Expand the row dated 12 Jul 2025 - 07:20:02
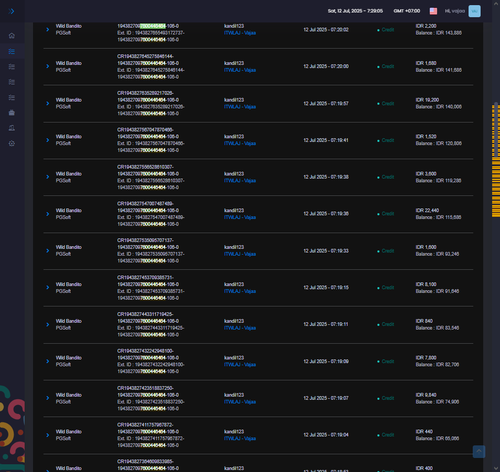The image size is (500, 472). pos(48,29)
